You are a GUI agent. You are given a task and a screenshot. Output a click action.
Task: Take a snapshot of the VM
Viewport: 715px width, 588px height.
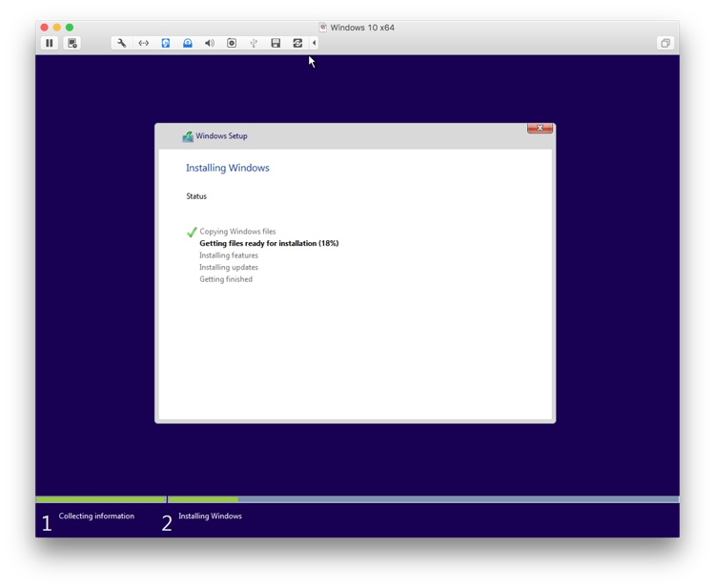pos(72,43)
